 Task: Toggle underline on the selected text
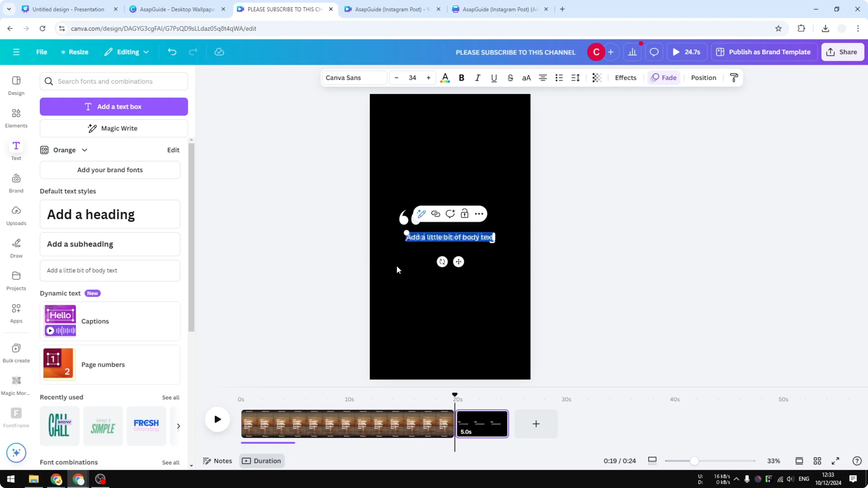tap(494, 78)
